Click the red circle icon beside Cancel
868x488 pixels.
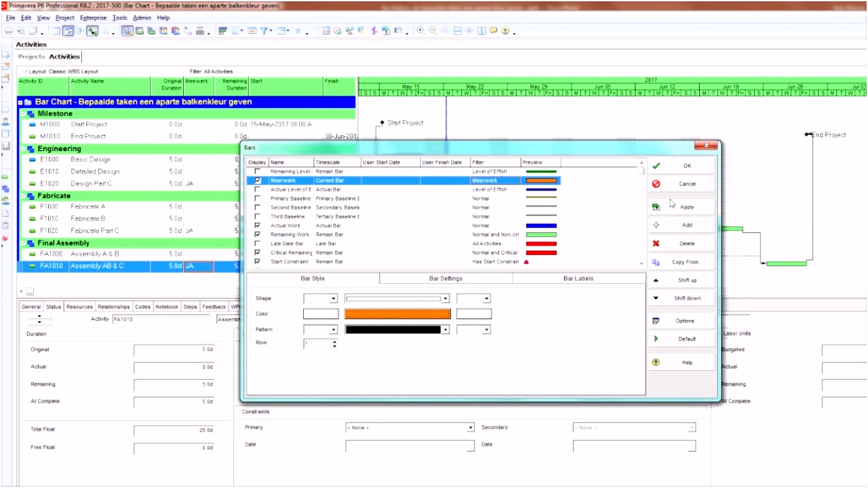(x=656, y=184)
